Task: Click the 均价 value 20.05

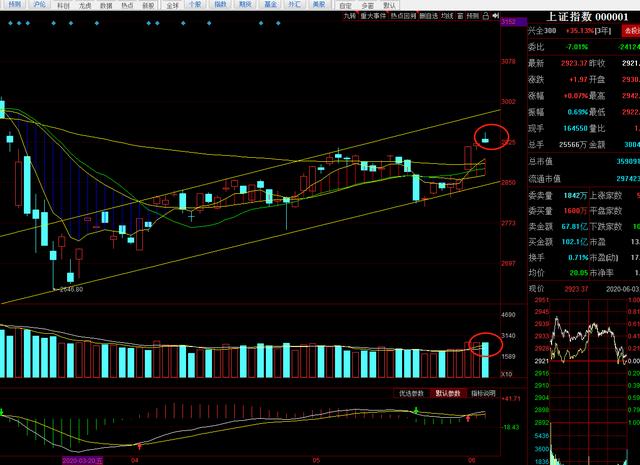Action: (579, 273)
